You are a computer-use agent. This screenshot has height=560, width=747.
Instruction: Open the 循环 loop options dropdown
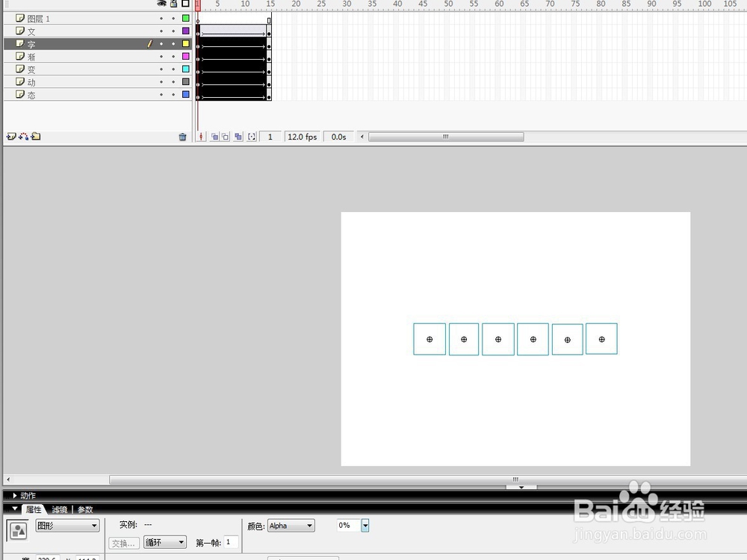165,542
